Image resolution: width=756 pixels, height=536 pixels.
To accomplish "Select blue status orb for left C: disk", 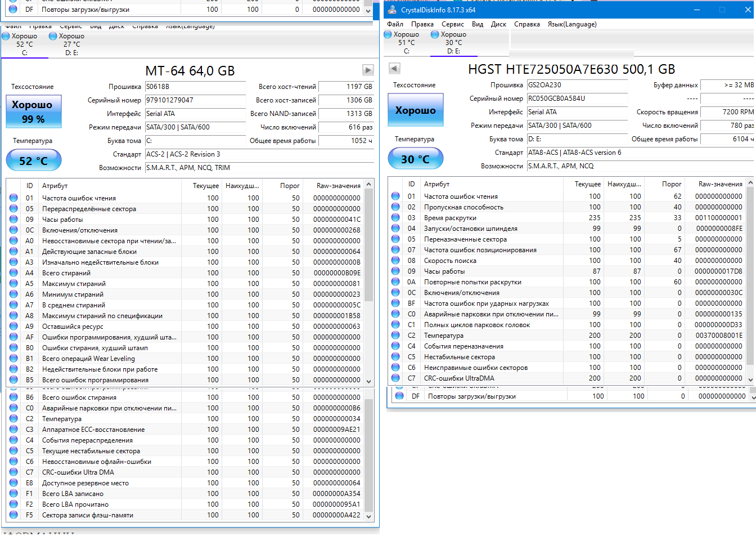I will click(6, 36).
